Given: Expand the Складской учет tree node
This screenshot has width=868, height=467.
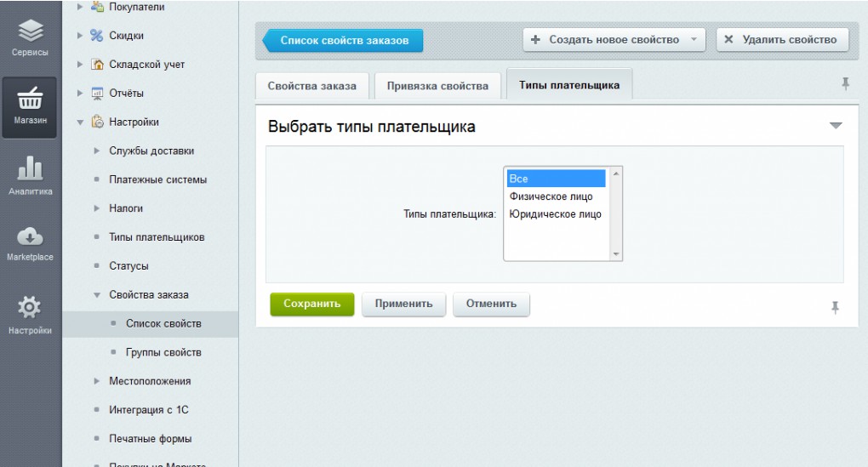Looking at the screenshot, I should [80, 64].
